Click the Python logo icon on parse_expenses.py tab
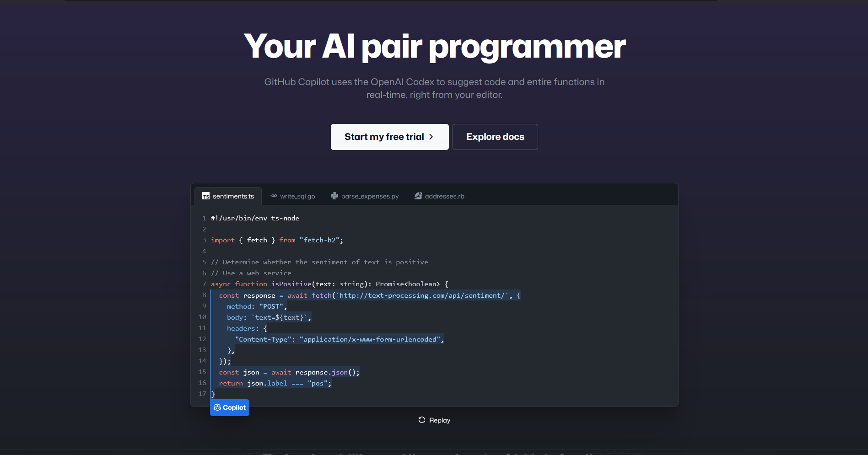The image size is (868, 455). [334, 196]
